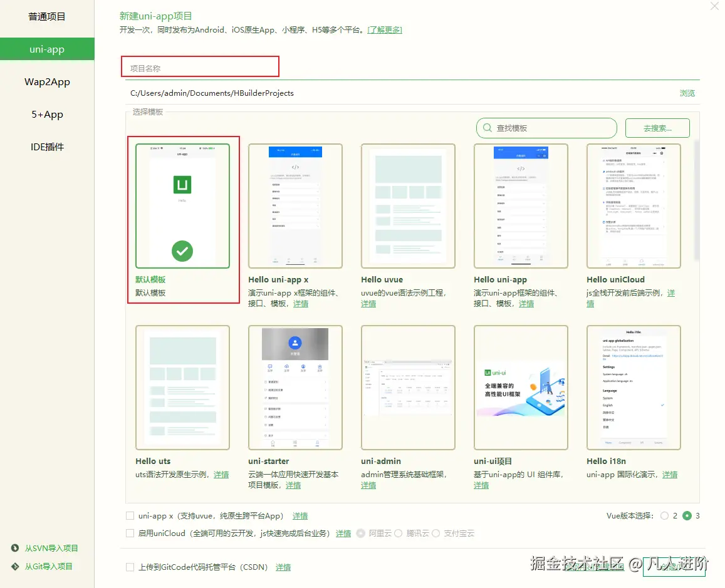Click the 去搜索... button
Viewport: 725px width, 588px height.
point(657,128)
